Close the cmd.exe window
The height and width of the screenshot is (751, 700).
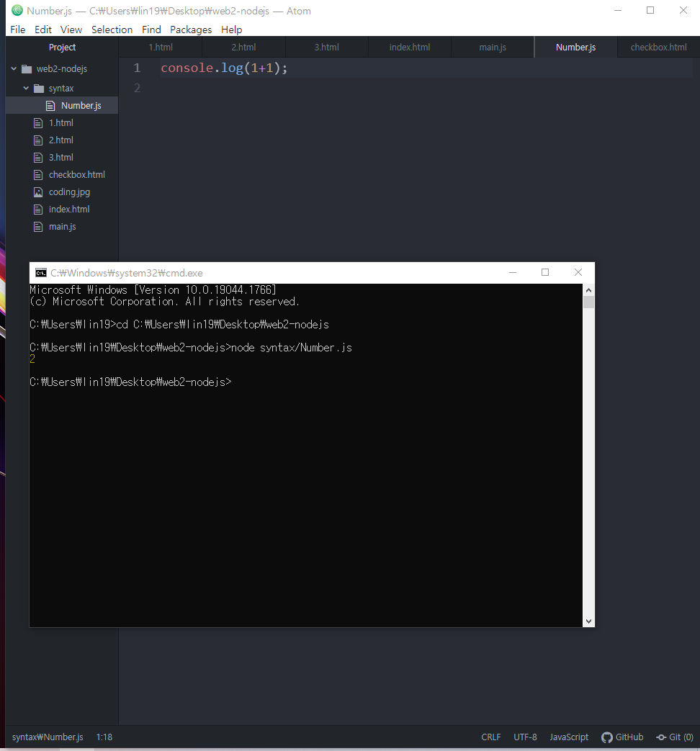click(578, 272)
